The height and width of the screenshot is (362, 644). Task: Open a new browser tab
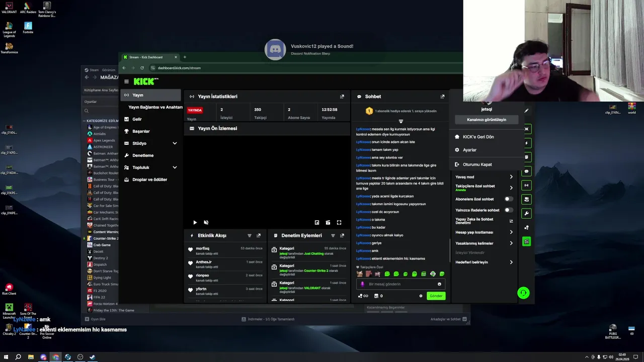[185, 57]
